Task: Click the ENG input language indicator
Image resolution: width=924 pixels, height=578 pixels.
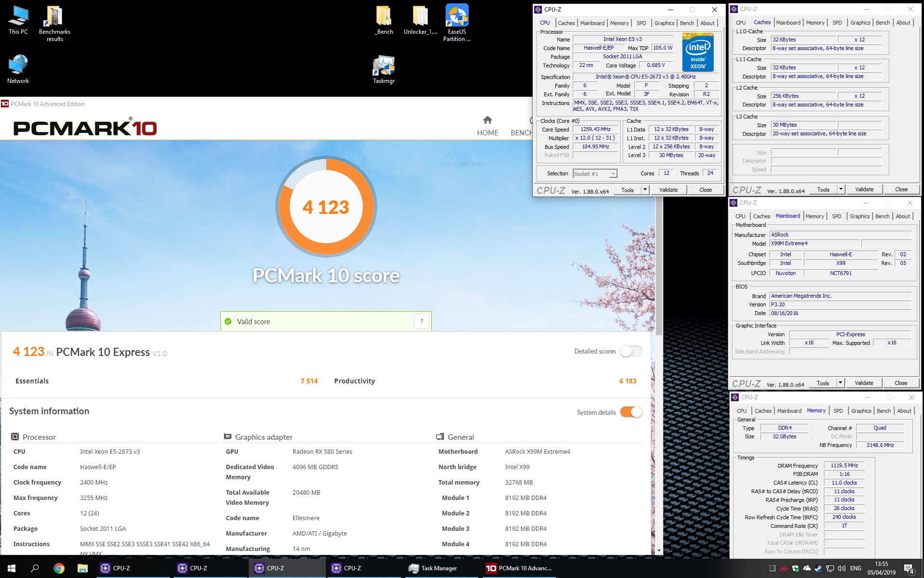Action: point(856,568)
